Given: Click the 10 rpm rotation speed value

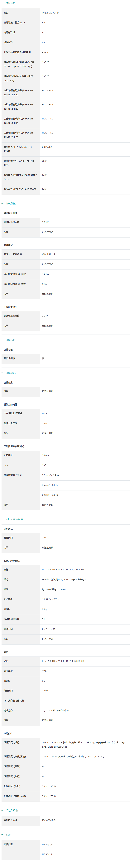Looking at the screenshot, I should click(x=46, y=455).
